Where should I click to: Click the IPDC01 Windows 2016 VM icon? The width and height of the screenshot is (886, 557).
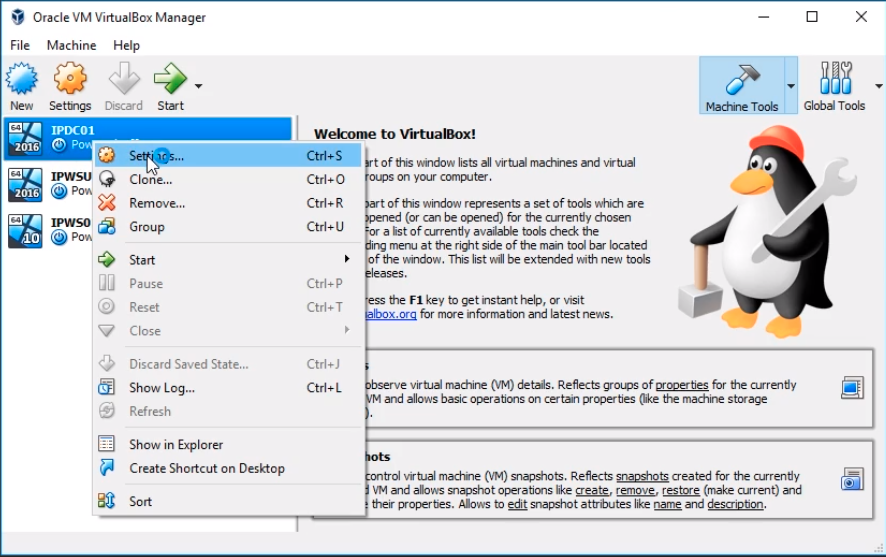[x=25, y=138]
